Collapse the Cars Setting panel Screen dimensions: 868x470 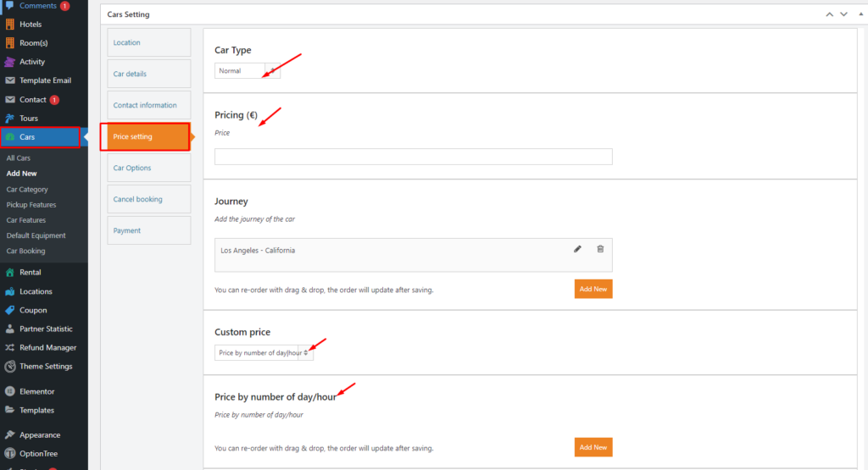pyautogui.click(x=861, y=14)
